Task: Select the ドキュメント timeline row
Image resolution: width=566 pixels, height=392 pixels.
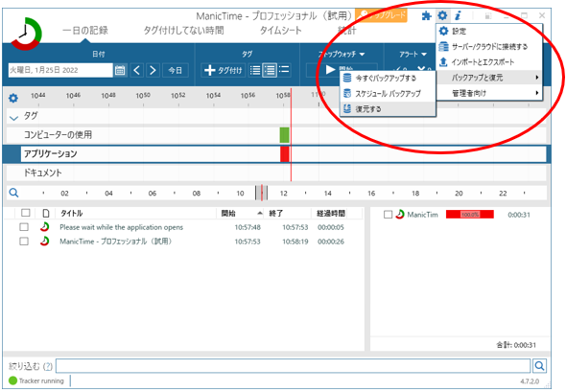Action: pos(276,173)
